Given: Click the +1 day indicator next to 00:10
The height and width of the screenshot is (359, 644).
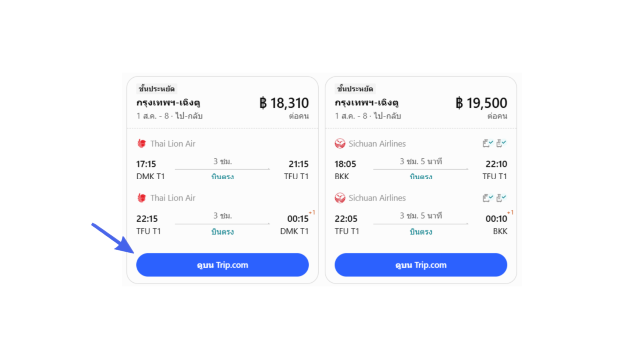Looking at the screenshot, I should [510, 213].
